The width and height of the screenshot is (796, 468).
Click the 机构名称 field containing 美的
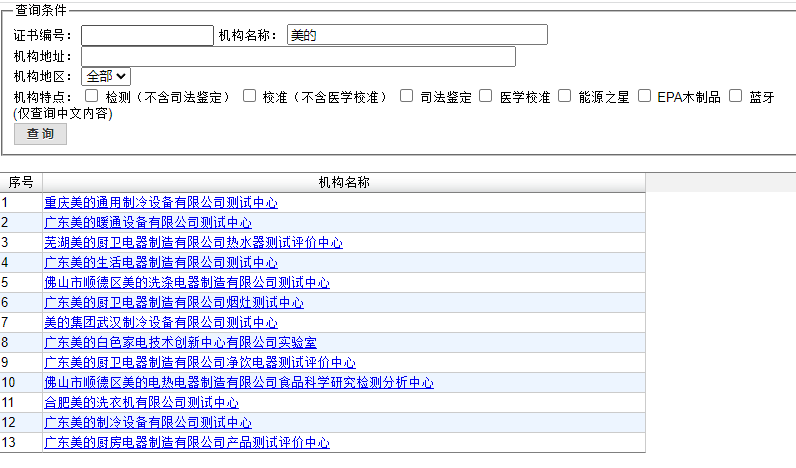(x=417, y=35)
